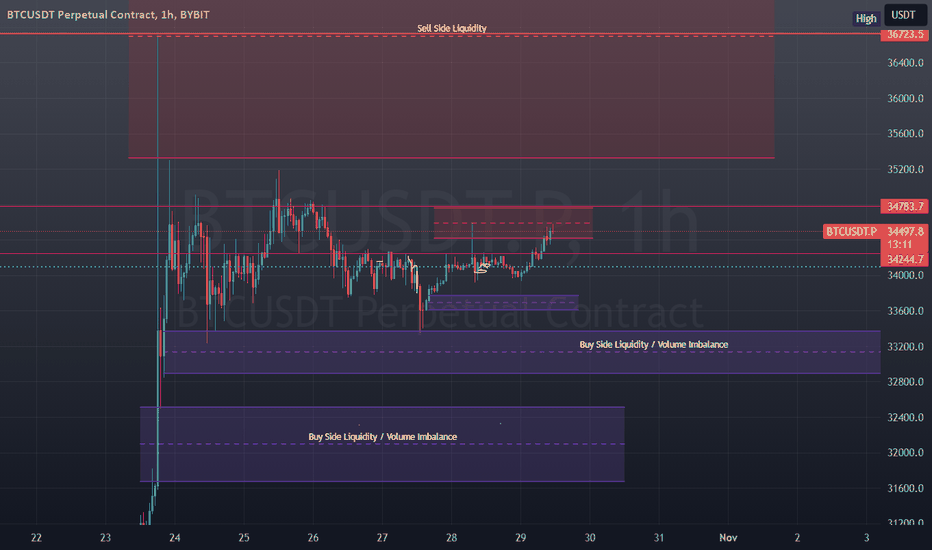The image size is (932, 550).
Task: Select lower Buy Side Liquidity / Volume Imbalance label
Action: [383, 436]
